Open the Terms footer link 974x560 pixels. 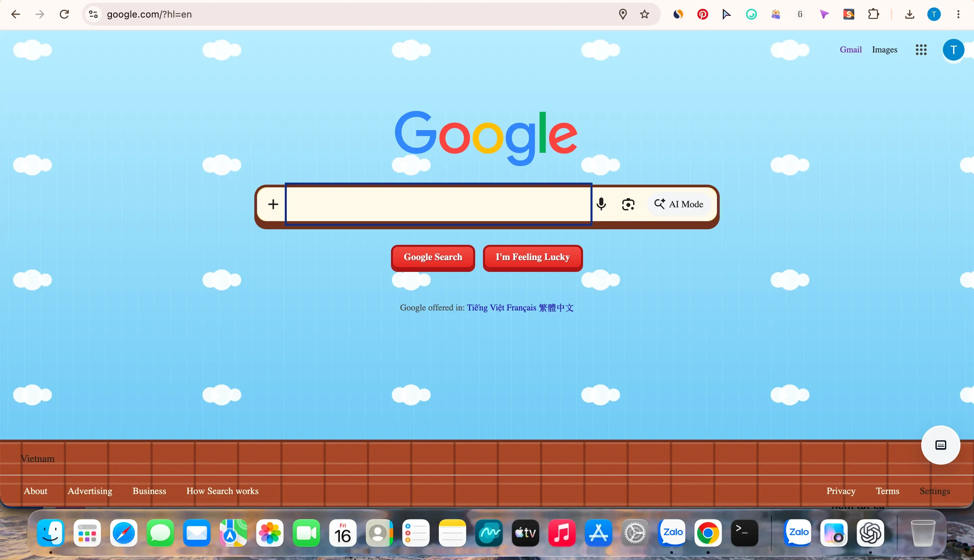[887, 491]
